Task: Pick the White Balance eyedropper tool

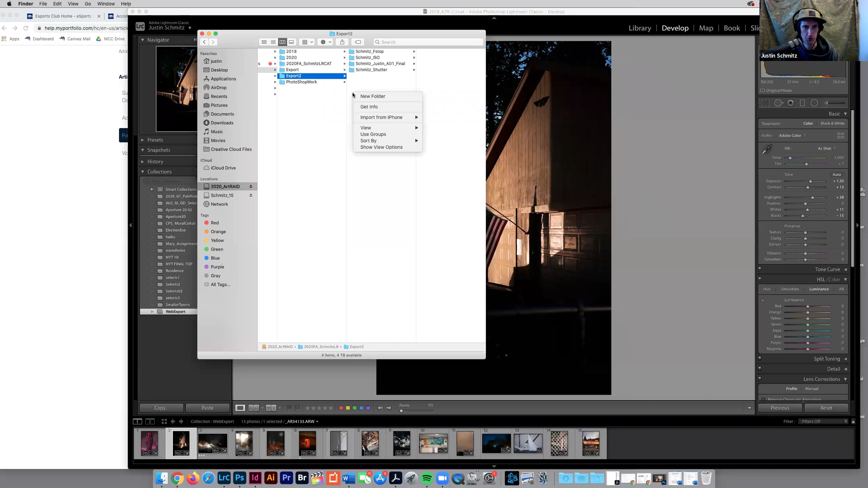Action: (767, 149)
